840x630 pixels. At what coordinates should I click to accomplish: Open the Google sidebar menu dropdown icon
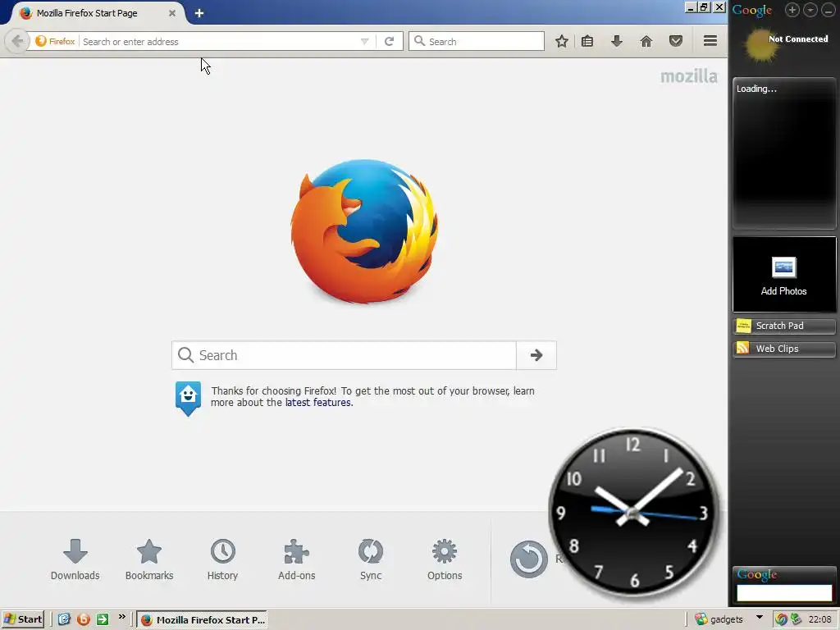click(810, 10)
